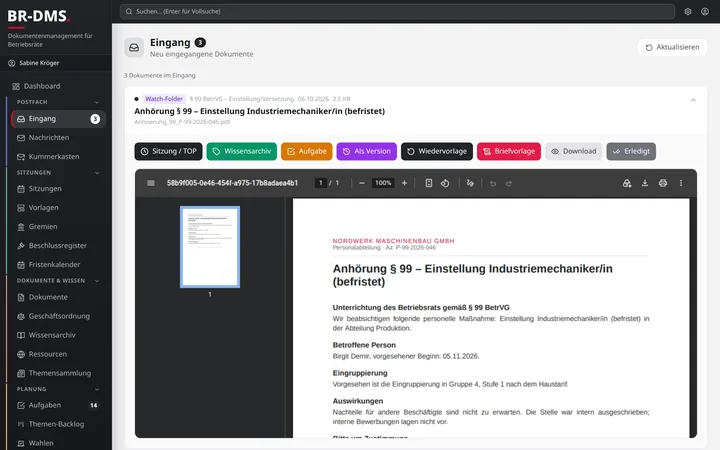Go to Sitzungen in sidebar
720x450 pixels.
click(x=58, y=189)
